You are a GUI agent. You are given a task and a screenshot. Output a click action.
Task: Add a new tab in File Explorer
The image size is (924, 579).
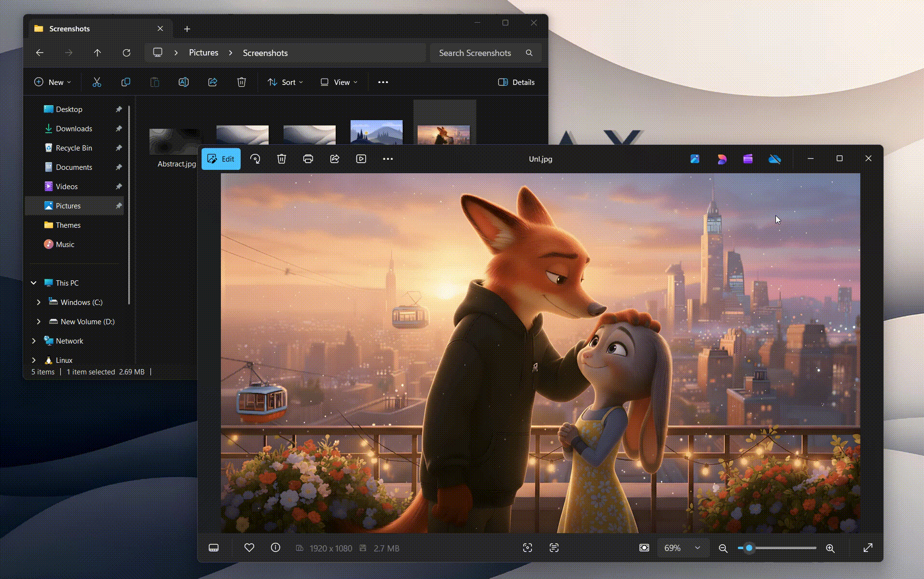tap(187, 29)
